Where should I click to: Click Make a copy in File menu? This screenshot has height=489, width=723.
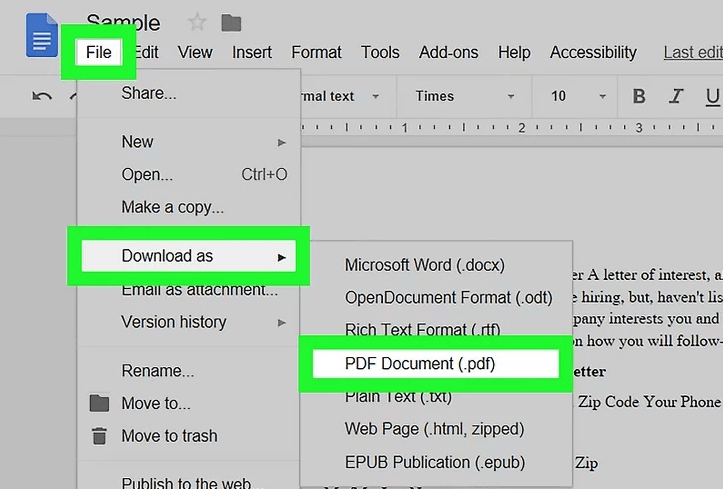[x=172, y=207]
